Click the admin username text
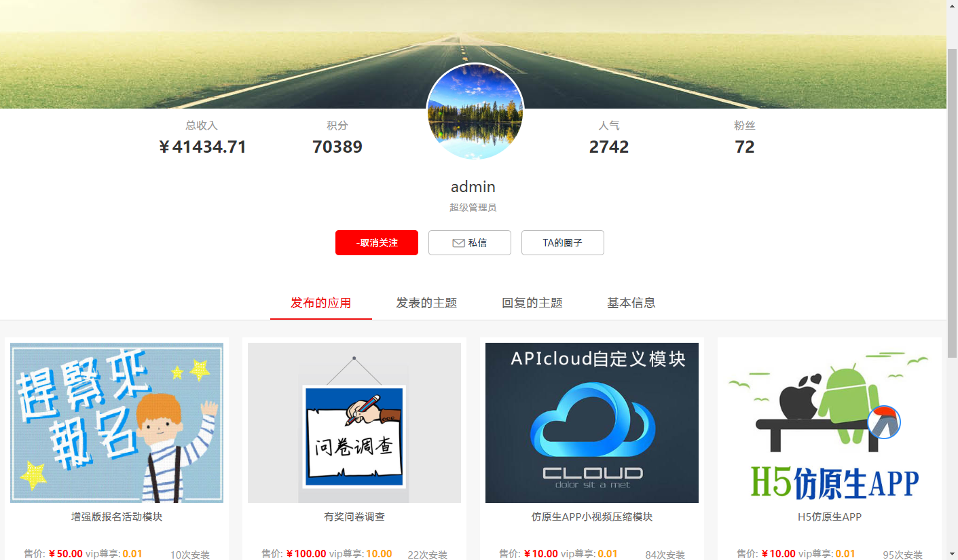Screen dimensions: 958x560 (x=473, y=187)
